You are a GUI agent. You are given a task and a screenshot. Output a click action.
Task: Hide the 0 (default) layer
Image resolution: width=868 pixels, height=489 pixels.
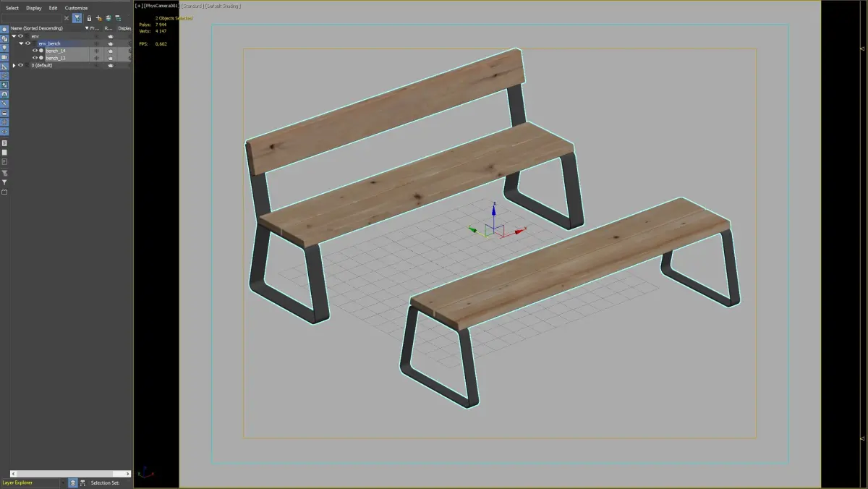20,65
